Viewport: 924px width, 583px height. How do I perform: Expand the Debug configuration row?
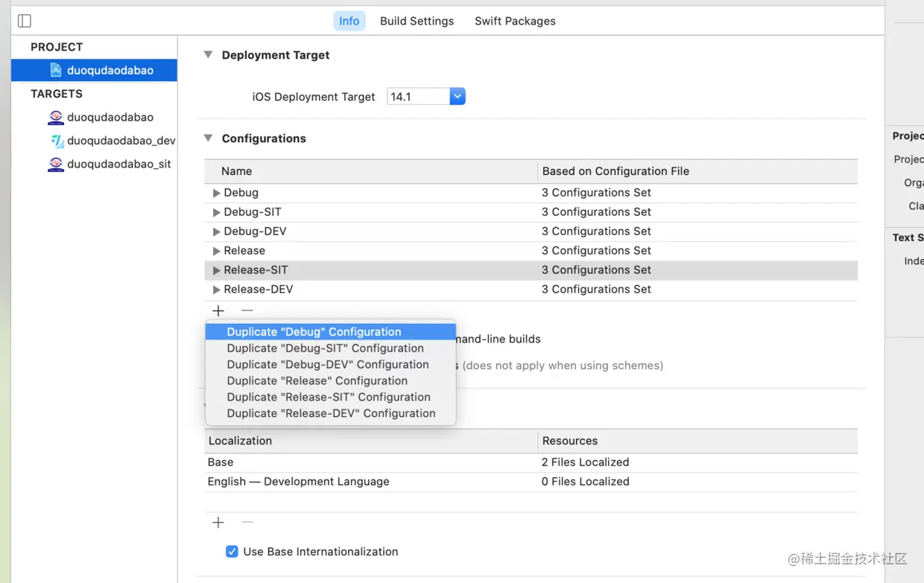pos(216,193)
